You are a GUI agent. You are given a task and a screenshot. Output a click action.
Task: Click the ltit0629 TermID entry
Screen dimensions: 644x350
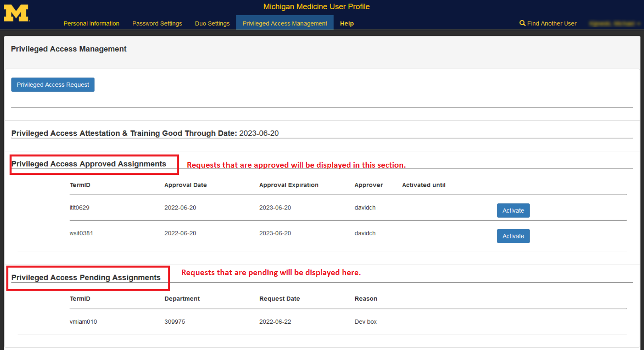pyautogui.click(x=79, y=208)
